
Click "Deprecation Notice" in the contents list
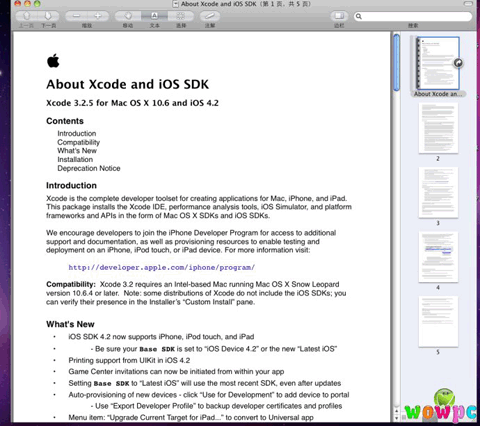[x=89, y=168]
